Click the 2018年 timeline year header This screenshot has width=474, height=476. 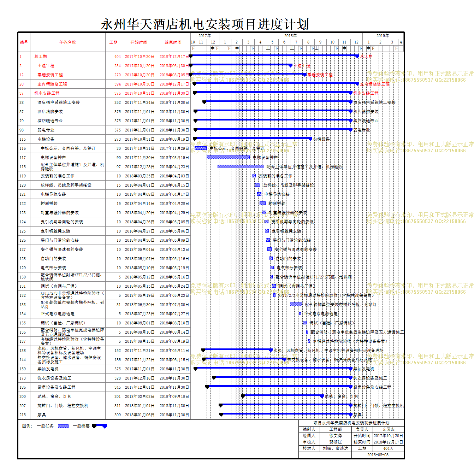coord(291,36)
